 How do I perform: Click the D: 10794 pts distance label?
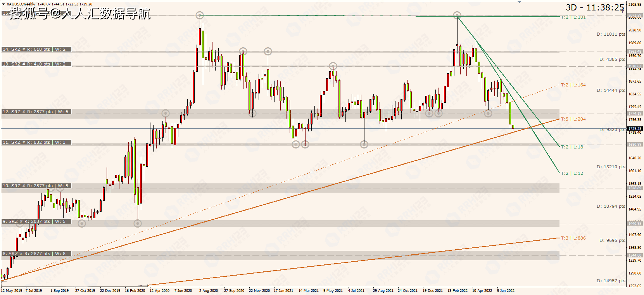point(611,206)
